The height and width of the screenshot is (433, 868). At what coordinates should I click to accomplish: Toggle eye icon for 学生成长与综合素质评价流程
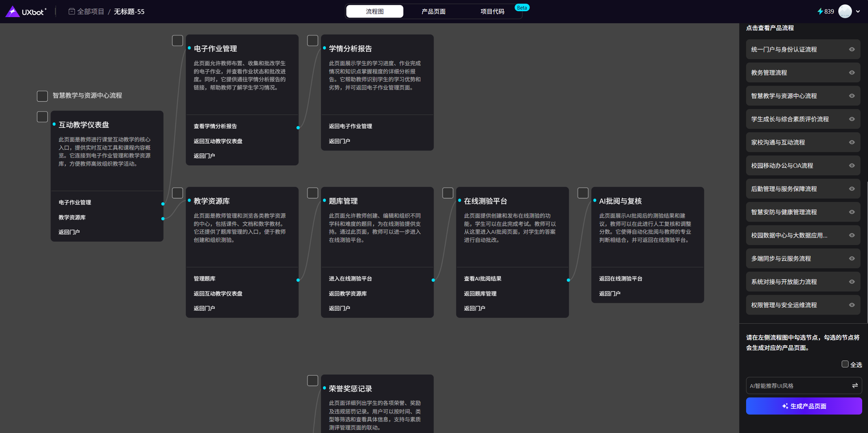[852, 119]
